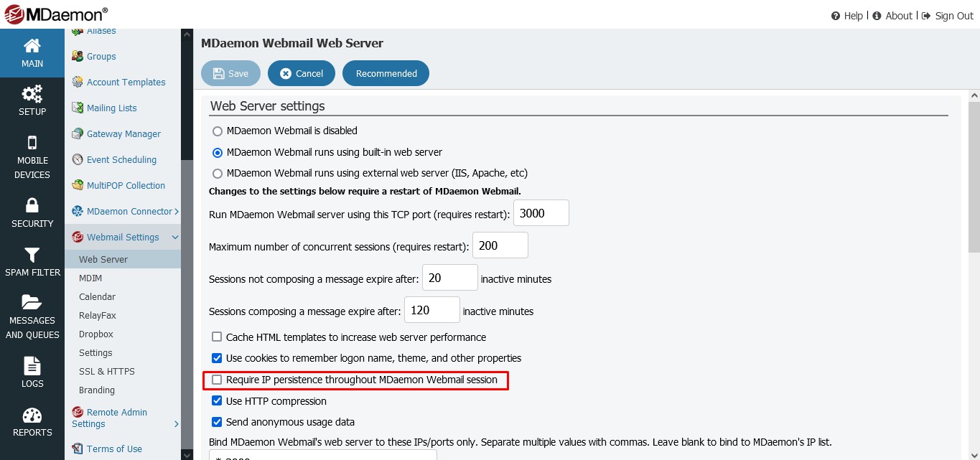Open the MAIN home section
The width and height of the screenshot is (980, 460).
pyautogui.click(x=32, y=54)
